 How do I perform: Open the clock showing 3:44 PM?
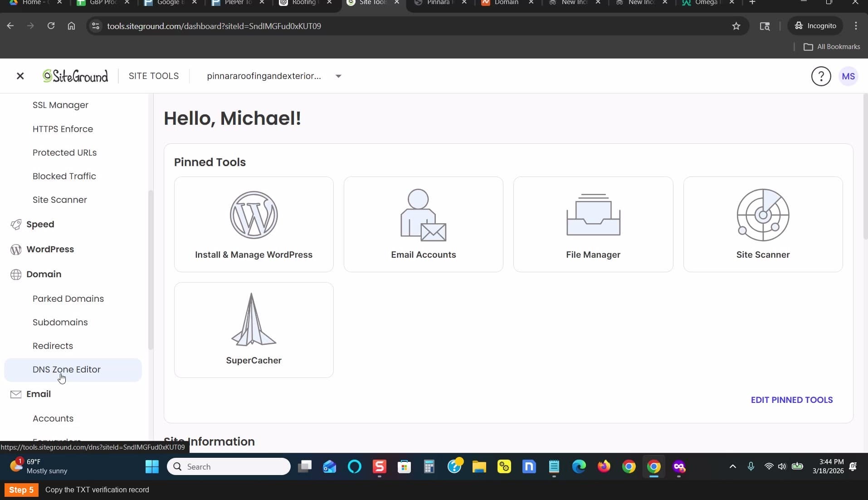pos(828,466)
